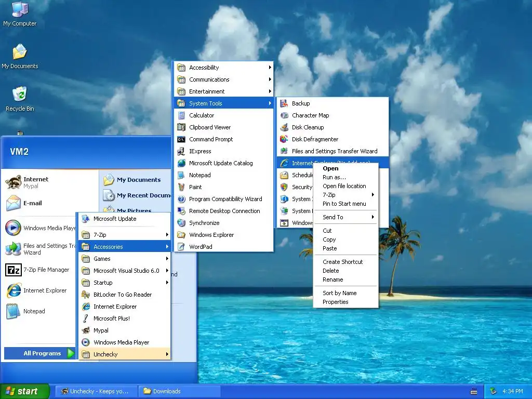This screenshot has width=532, height=399.
Task: Open Microsoft Update Catalog entry
Action: [x=223, y=163]
